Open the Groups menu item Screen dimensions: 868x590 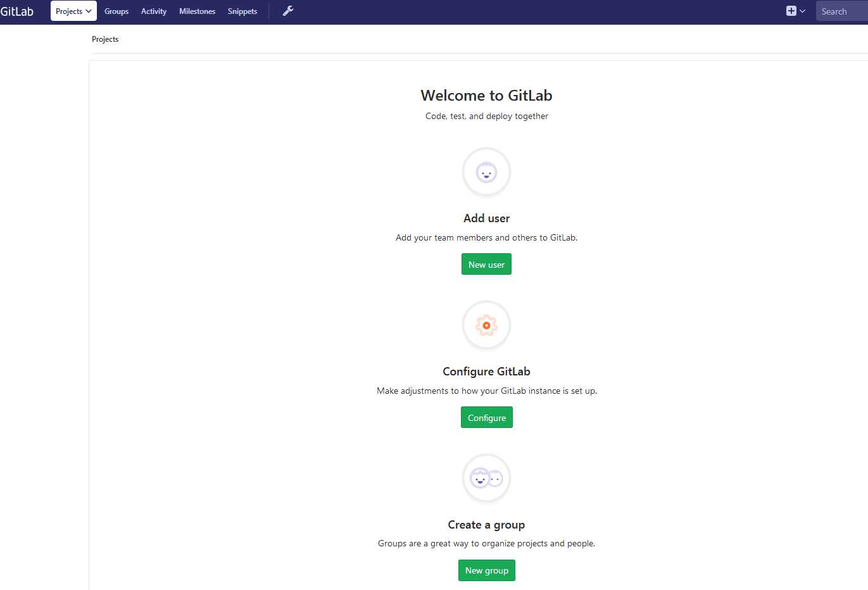coord(116,11)
